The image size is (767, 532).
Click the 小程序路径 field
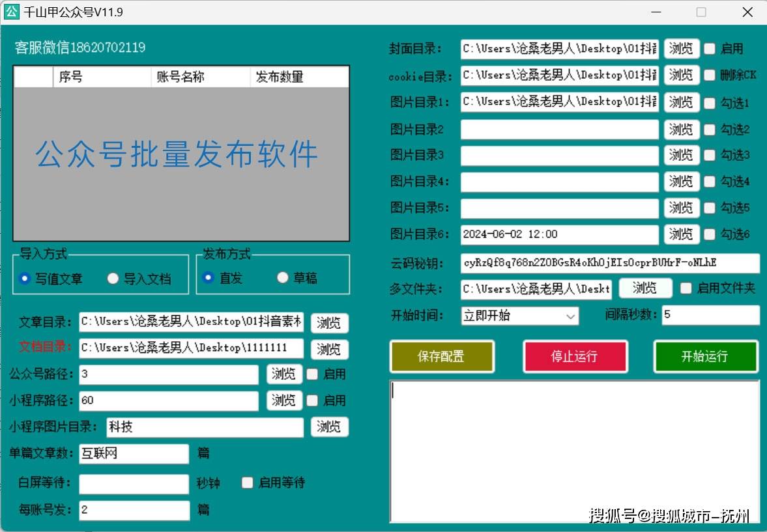click(169, 401)
